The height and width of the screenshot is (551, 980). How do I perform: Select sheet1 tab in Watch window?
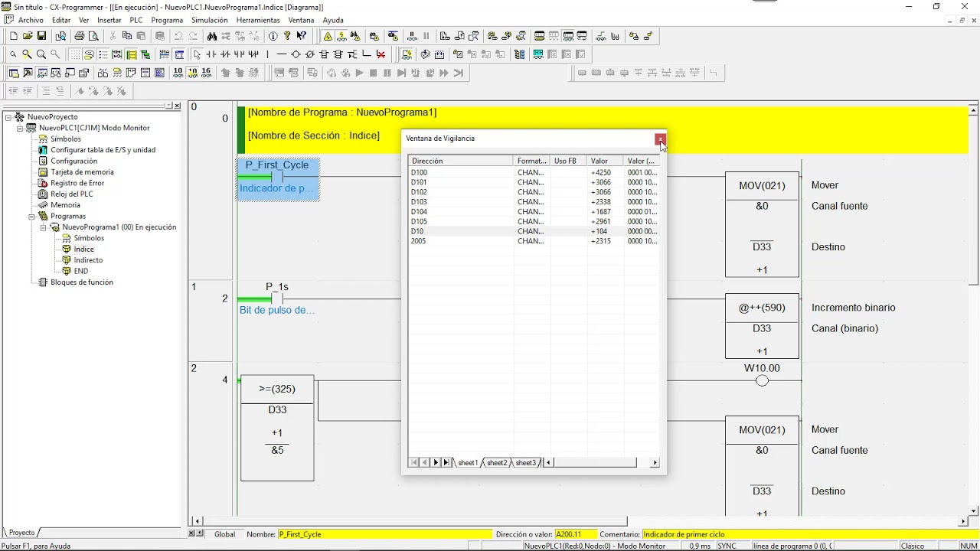click(x=468, y=462)
